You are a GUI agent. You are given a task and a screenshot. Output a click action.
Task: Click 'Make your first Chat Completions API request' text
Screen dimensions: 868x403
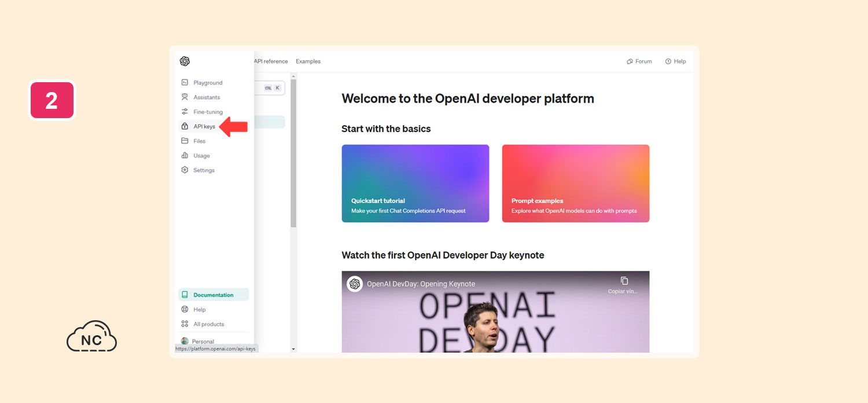click(x=409, y=211)
